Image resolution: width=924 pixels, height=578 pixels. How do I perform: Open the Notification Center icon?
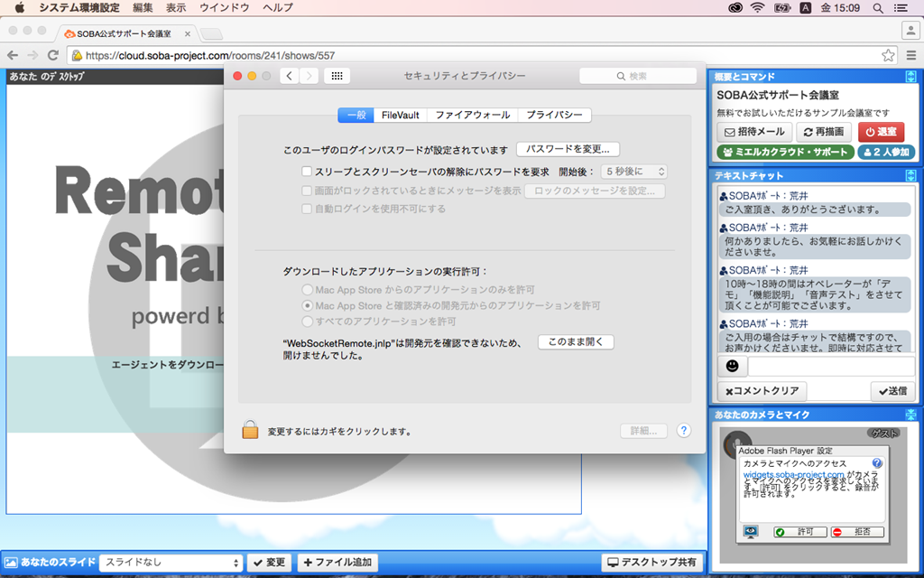901,7
